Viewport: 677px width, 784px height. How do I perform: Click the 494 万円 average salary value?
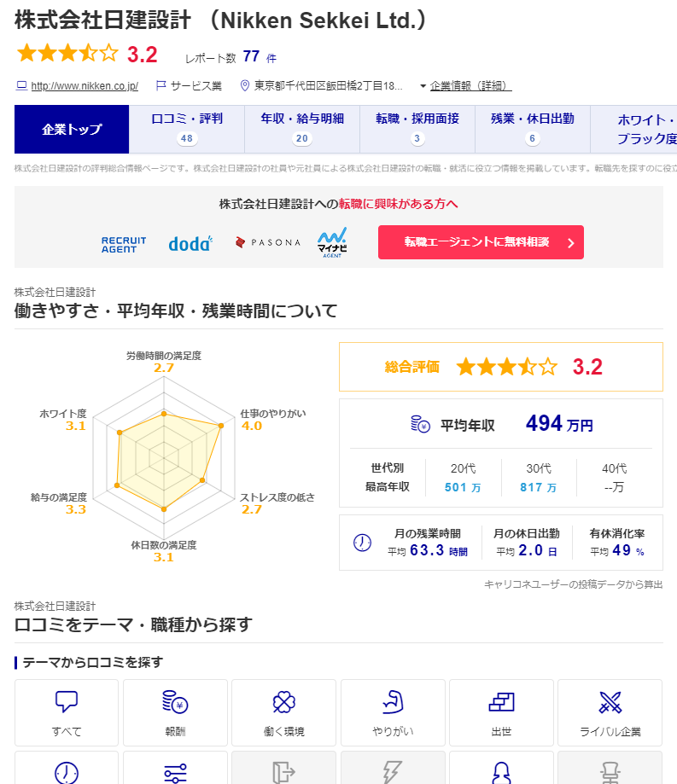pyautogui.click(x=559, y=424)
